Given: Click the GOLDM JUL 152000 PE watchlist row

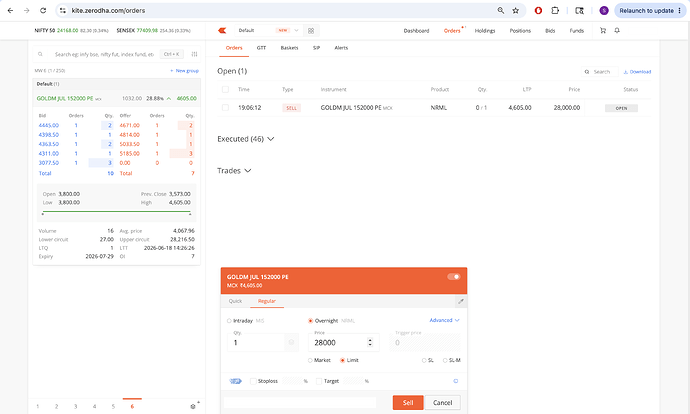Looking at the screenshot, I should [117, 99].
